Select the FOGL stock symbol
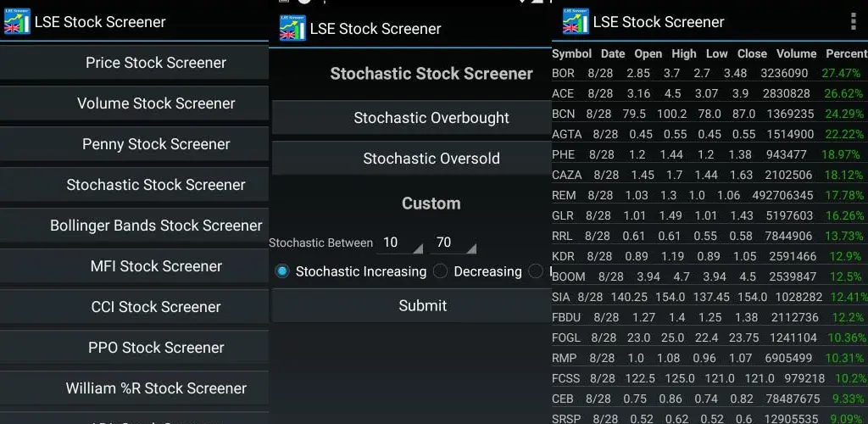Image resolution: width=868 pixels, height=424 pixels. tap(565, 338)
